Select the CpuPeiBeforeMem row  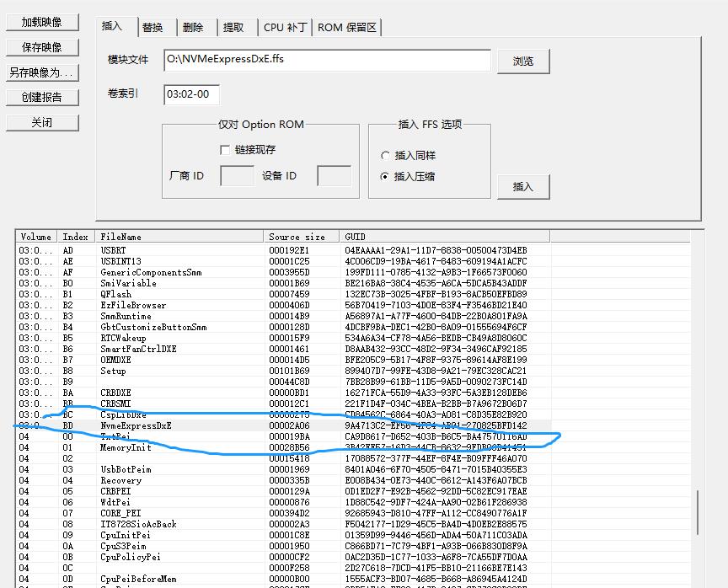(x=283, y=580)
